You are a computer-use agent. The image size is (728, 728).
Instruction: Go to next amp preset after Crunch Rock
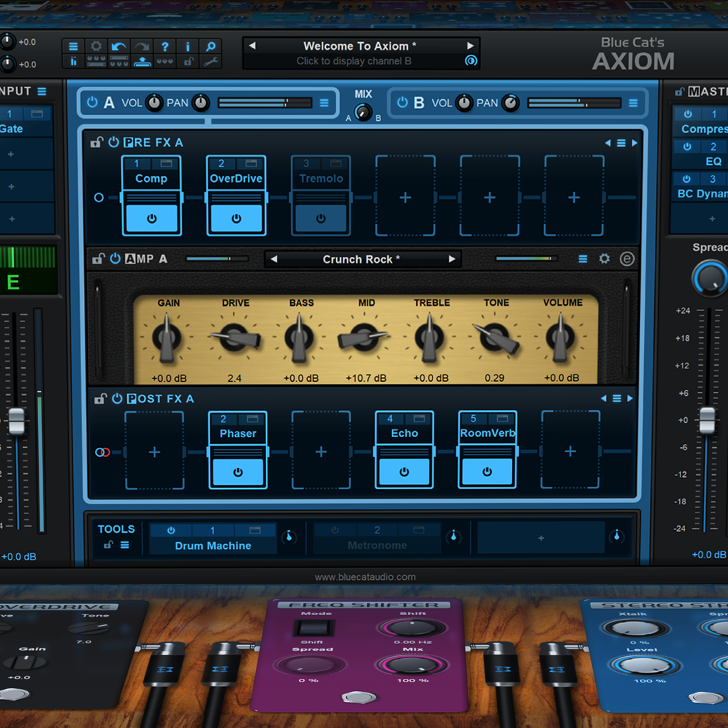click(x=452, y=259)
